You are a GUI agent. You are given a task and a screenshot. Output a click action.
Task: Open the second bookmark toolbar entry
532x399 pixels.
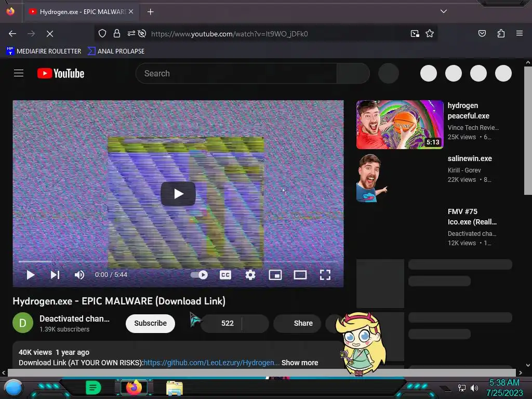click(116, 51)
